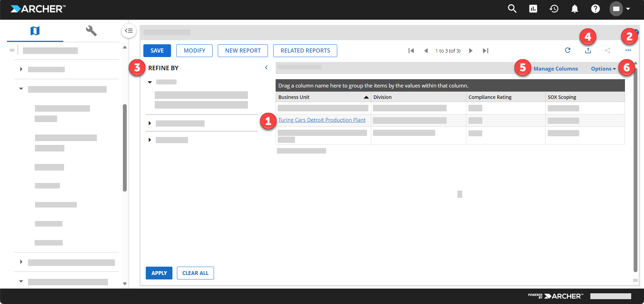
Task: Open the notifications bell icon
Action: 575,9
